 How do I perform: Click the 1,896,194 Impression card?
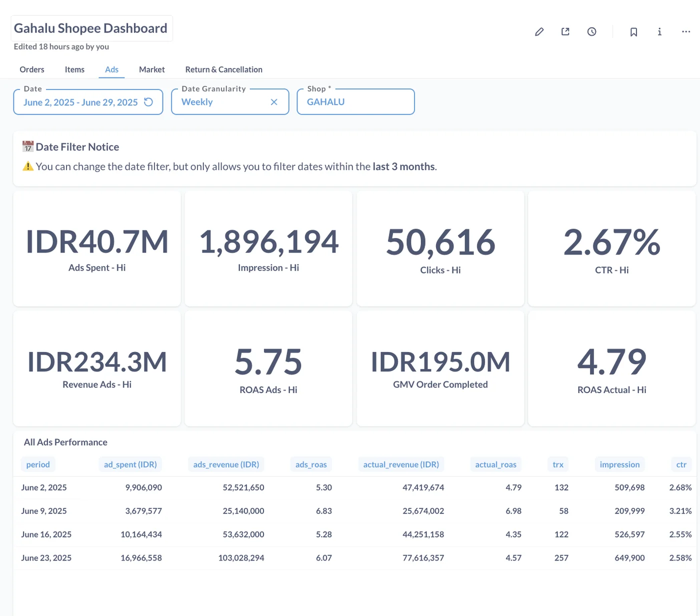pos(268,248)
